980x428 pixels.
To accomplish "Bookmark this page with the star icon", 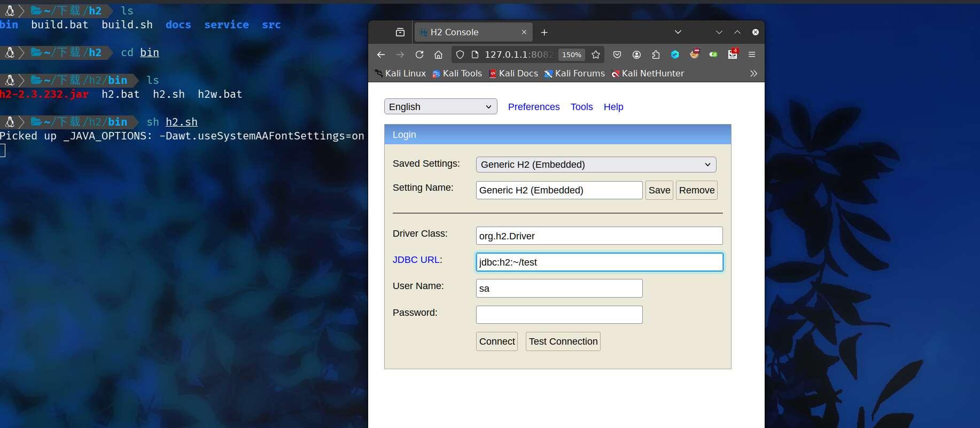I will (x=596, y=55).
